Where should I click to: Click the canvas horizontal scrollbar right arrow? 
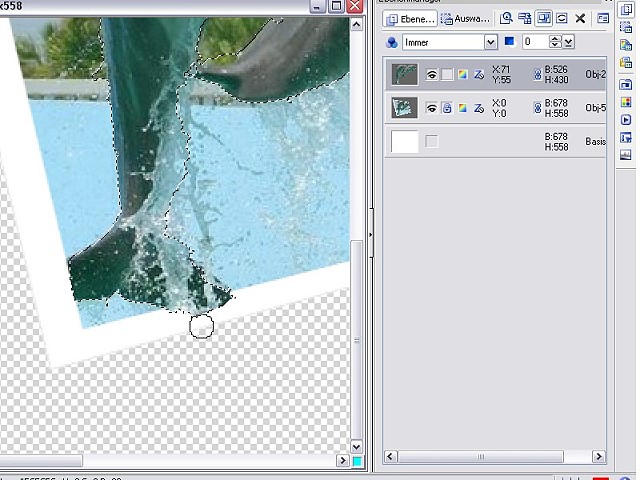[342, 461]
